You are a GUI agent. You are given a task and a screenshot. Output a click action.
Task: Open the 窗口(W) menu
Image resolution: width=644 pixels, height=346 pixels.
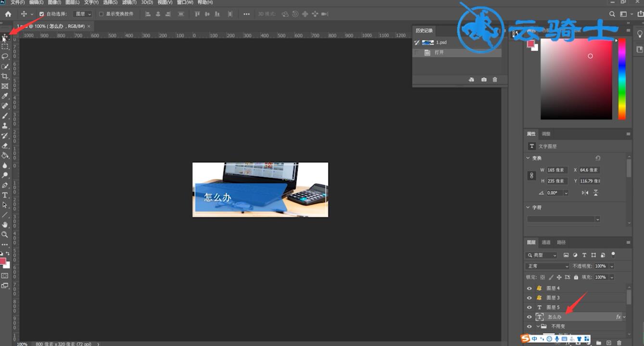(x=185, y=2)
